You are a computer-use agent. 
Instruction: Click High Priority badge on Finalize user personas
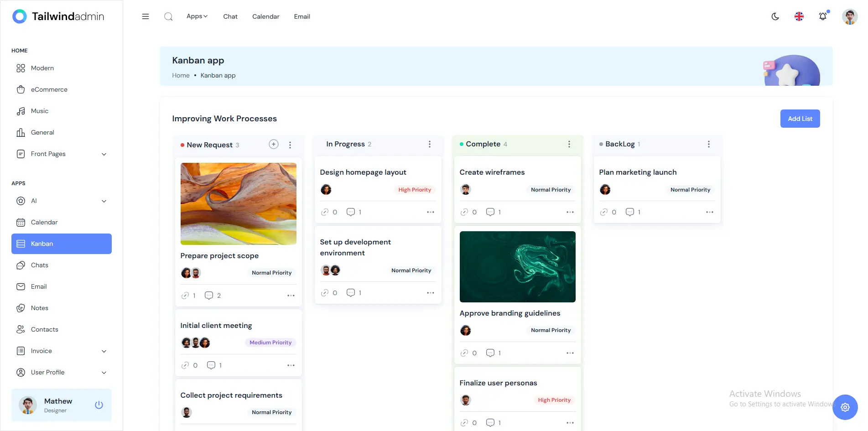tap(554, 400)
